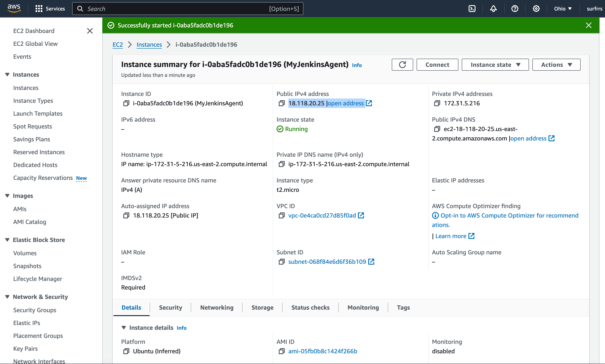Click the settings gear icon
Viewport: 605px width, 364px height.
click(536, 9)
